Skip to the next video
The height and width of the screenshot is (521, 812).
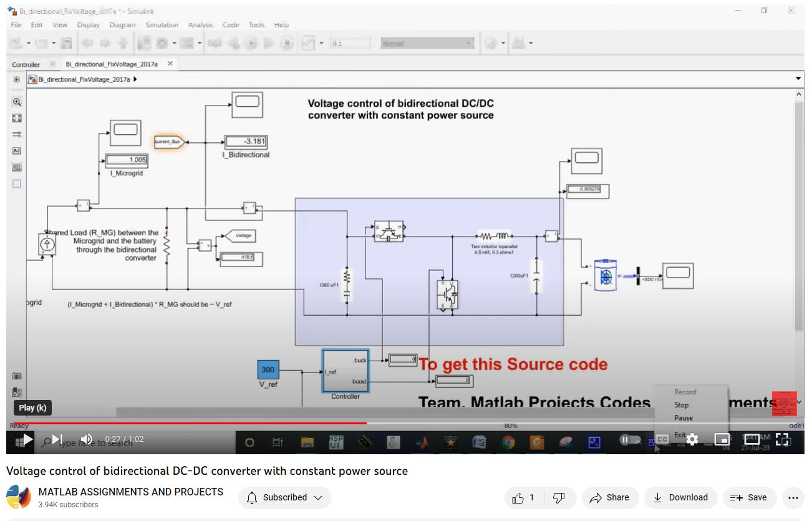[x=57, y=439]
